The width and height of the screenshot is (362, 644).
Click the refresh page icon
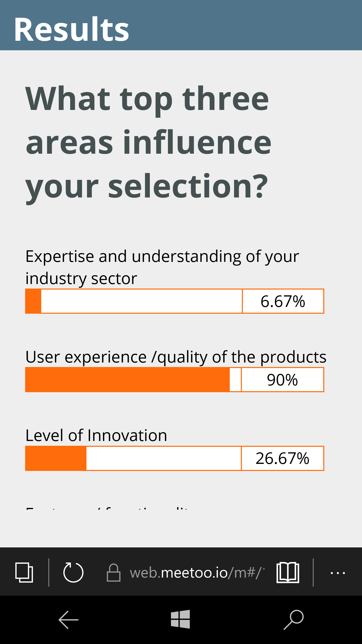[x=73, y=572]
